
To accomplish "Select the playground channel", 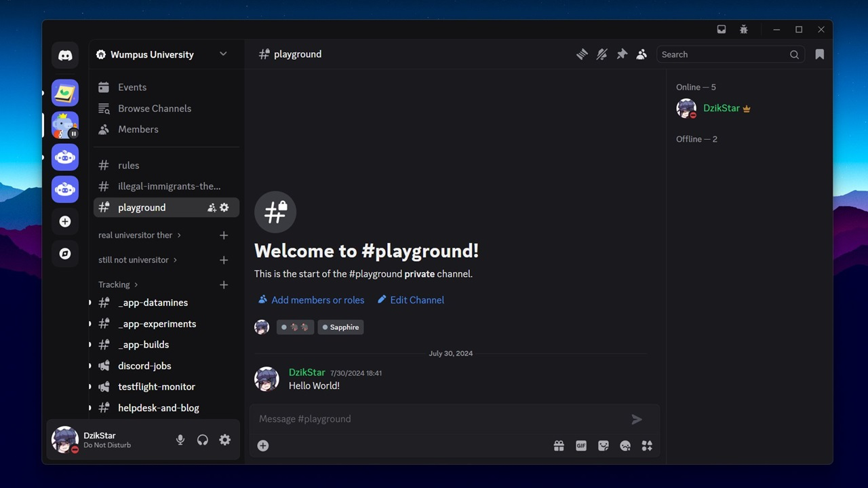I will click(x=166, y=207).
